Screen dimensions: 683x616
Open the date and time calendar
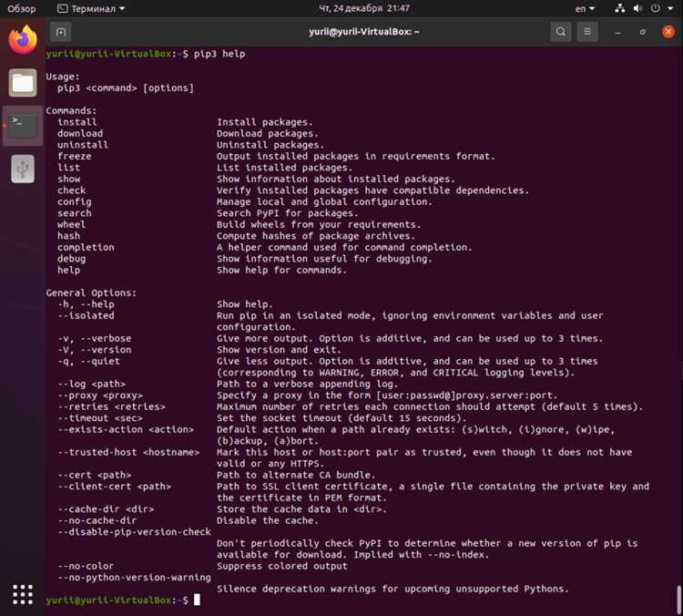click(364, 8)
